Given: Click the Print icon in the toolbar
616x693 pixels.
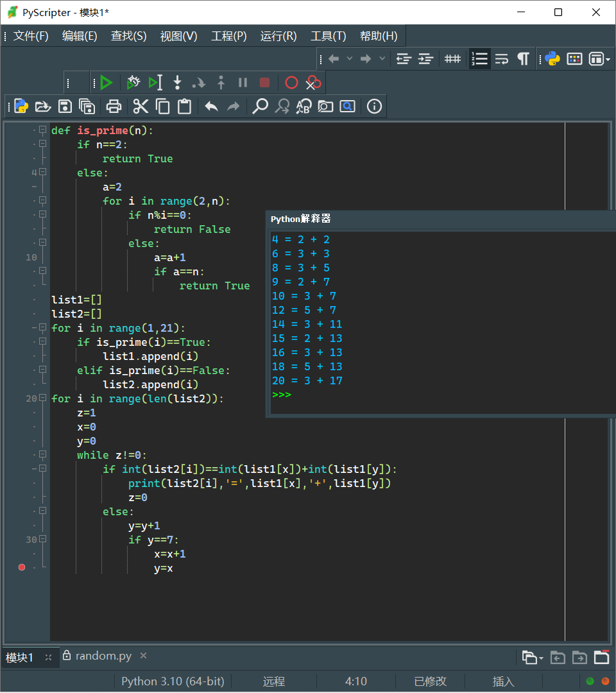Looking at the screenshot, I should [x=114, y=107].
